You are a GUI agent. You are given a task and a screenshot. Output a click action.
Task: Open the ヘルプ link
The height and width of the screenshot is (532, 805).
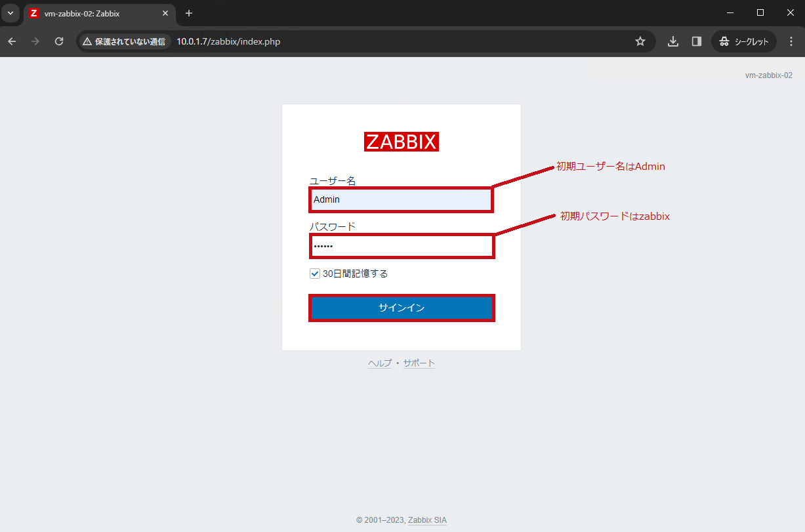(380, 363)
